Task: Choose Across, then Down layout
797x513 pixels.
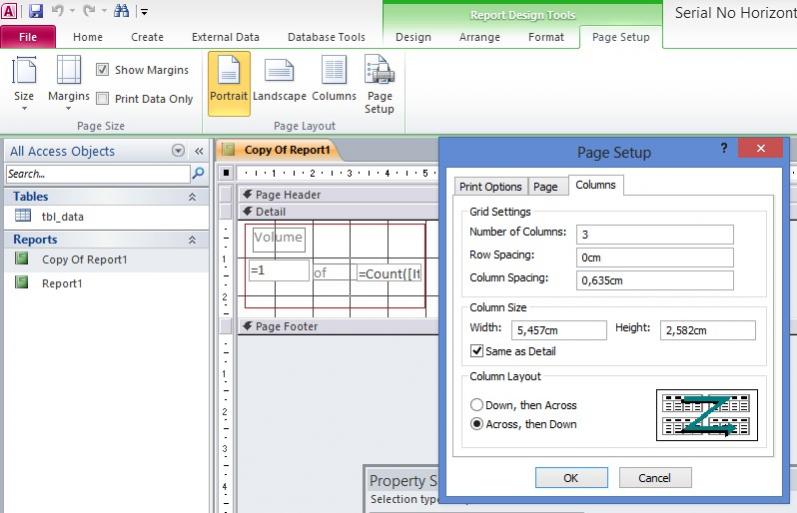Action: tap(476, 424)
